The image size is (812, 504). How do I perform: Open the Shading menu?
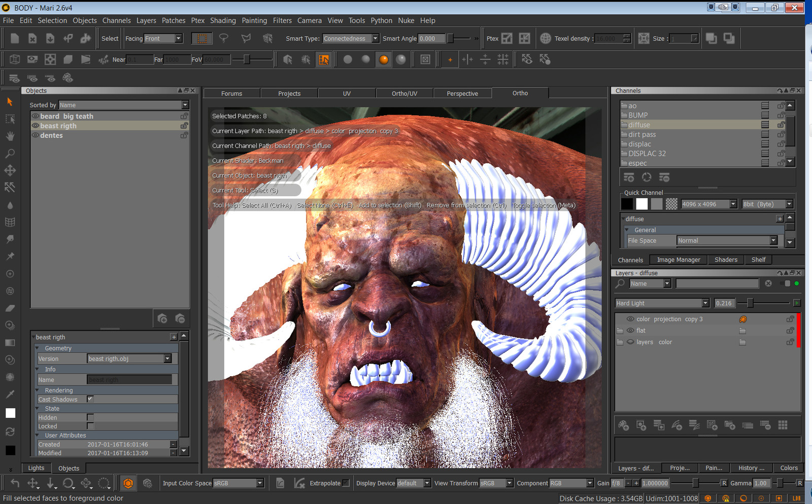click(x=223, y=20)
